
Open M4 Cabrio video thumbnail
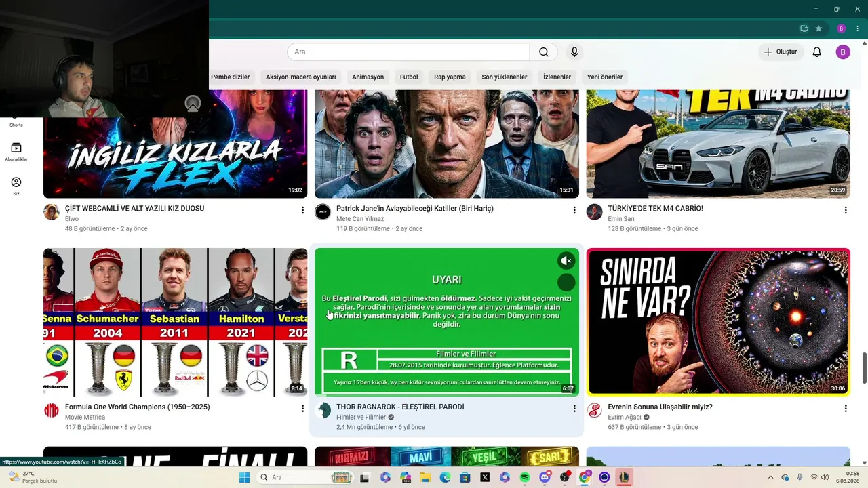pos(718,144)
